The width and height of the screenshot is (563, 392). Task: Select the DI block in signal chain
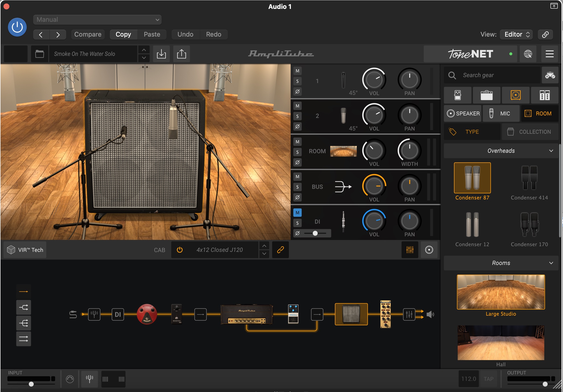click(x=118, y=314)
